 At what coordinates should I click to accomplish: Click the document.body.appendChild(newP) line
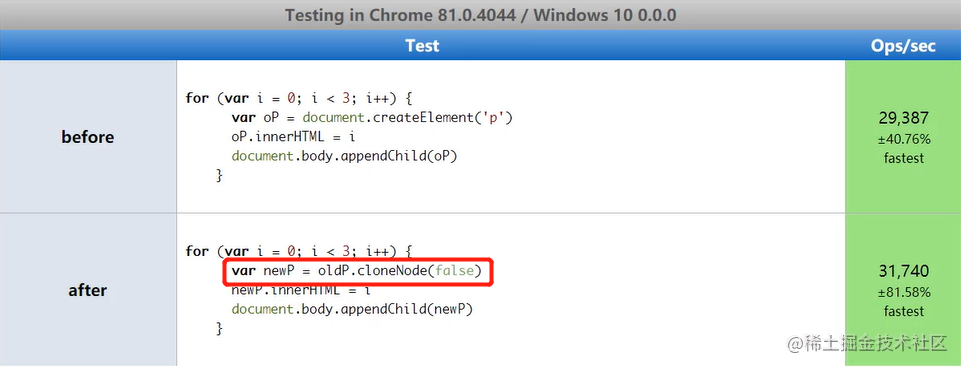pos(352,309)
